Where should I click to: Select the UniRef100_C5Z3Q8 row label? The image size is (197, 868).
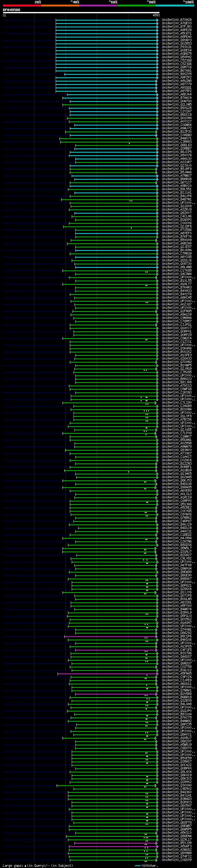tap(177, 60)
